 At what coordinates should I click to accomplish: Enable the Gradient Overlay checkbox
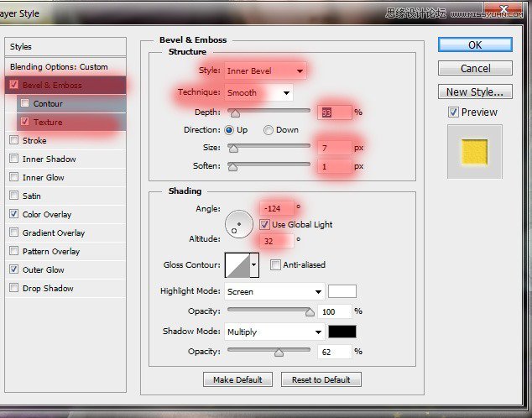click(x=14, y=232)
